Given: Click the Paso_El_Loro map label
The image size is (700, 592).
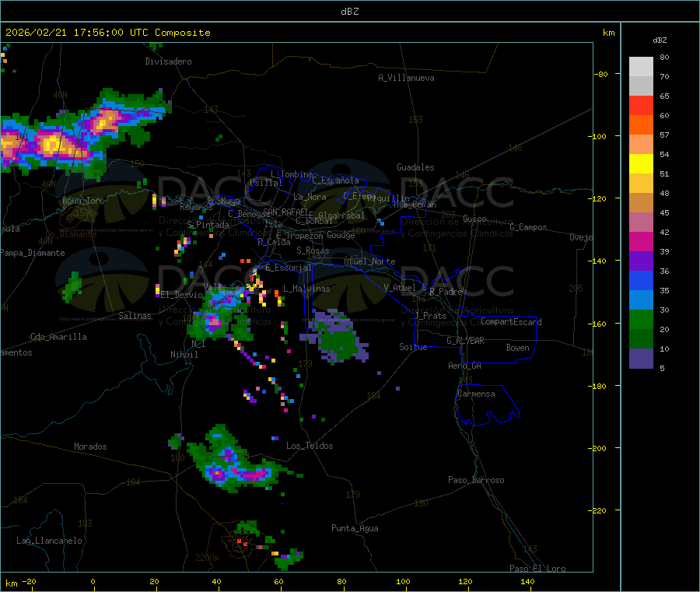Looking at the screenshot, I should (537, 569).
